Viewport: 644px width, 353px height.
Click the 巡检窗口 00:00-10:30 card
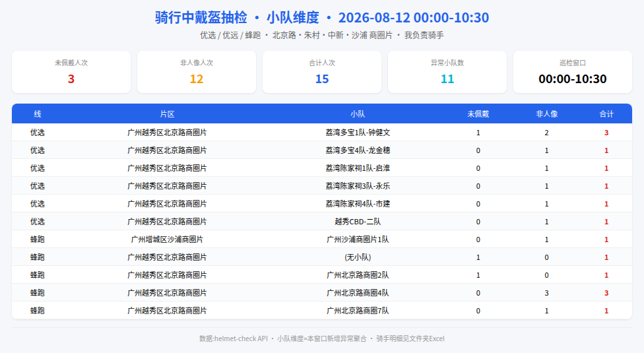point(573,72)
